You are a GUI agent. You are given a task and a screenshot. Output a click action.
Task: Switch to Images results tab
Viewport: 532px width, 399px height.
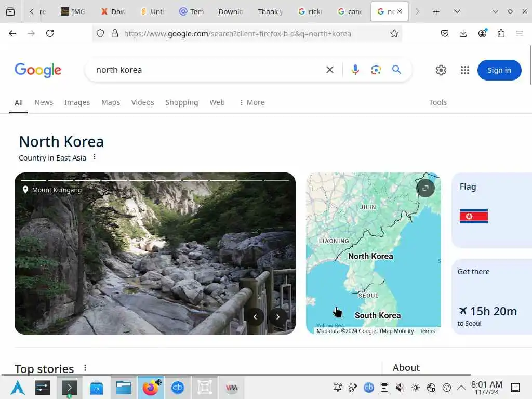(x=77, y=102)
